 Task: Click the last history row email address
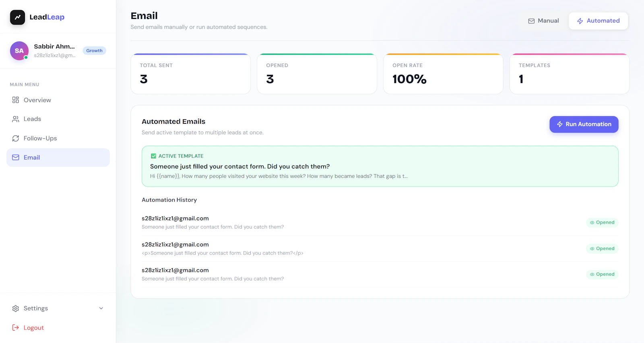(x=175, y=270)
